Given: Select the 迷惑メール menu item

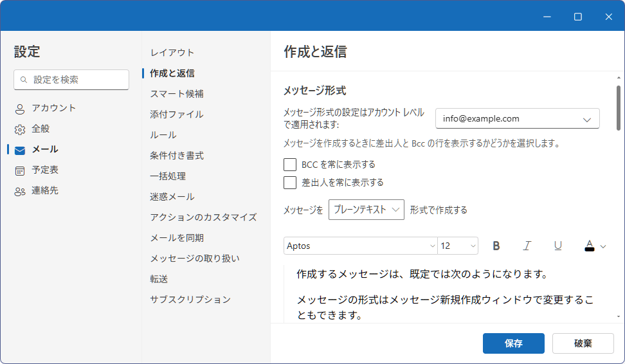Looking at the screenshot, I should [172, 197].
